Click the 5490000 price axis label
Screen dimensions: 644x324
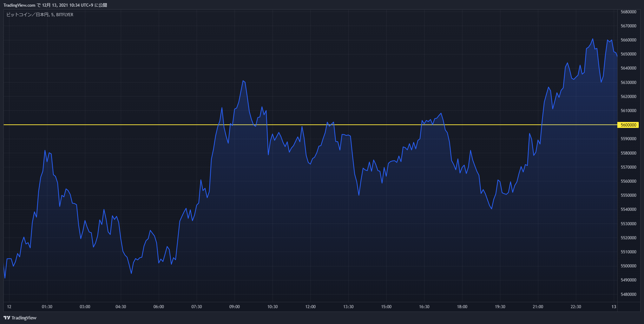point(628,280)
